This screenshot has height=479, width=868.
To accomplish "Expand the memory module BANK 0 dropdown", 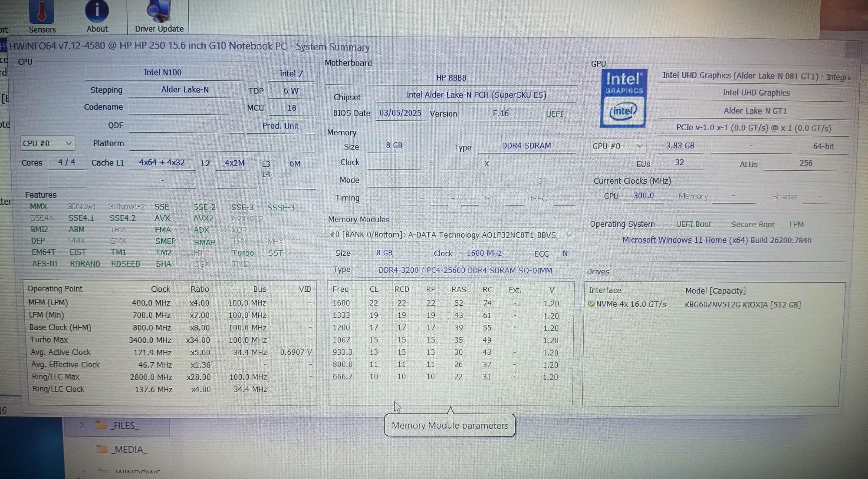I will coord(569,235).
